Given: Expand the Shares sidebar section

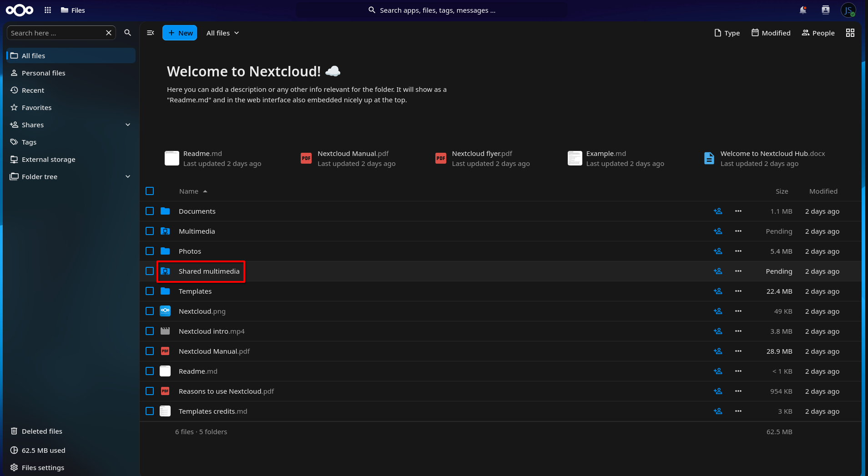Looking at the screenshot, I should [x=128, y=125].
